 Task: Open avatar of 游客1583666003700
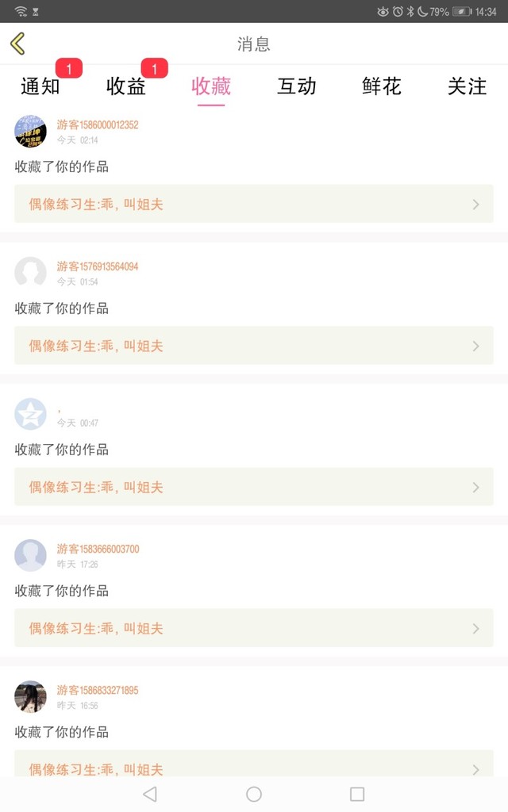point(30,555)
